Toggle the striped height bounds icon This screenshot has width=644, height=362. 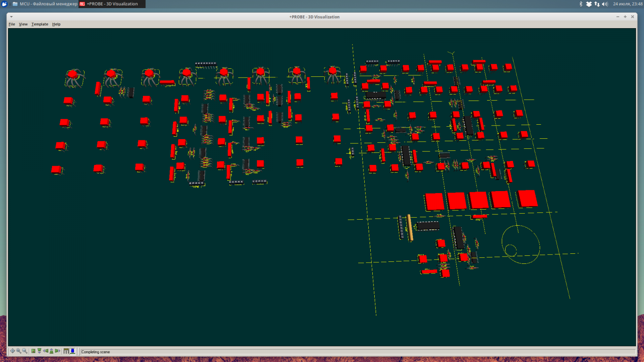pyautogui.click(x=66, y=351)
